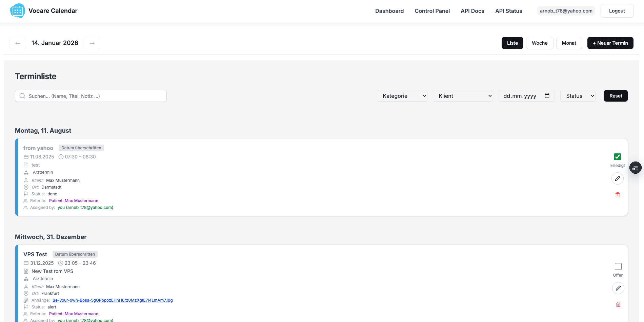Click into the 'Suchen...' search field
Screen dimensions: 644x322
90,96
